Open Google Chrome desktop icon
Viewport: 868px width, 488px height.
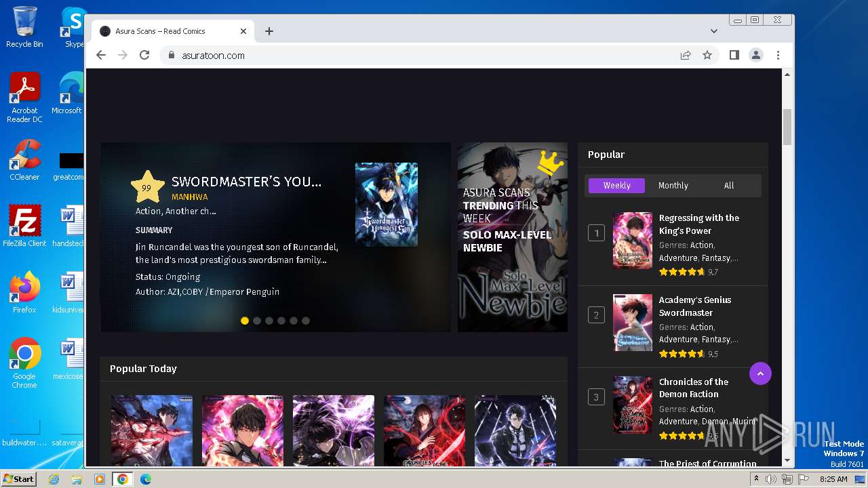click(24, 363)
